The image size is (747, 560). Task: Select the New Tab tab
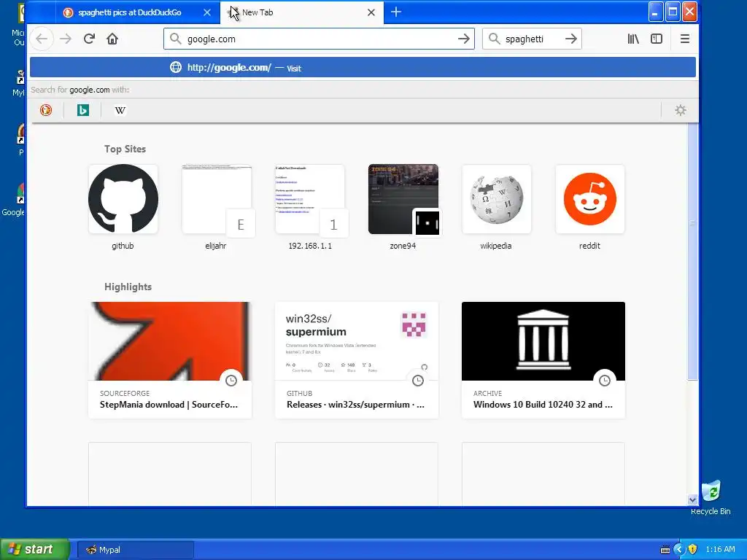(x=302, y=12)
